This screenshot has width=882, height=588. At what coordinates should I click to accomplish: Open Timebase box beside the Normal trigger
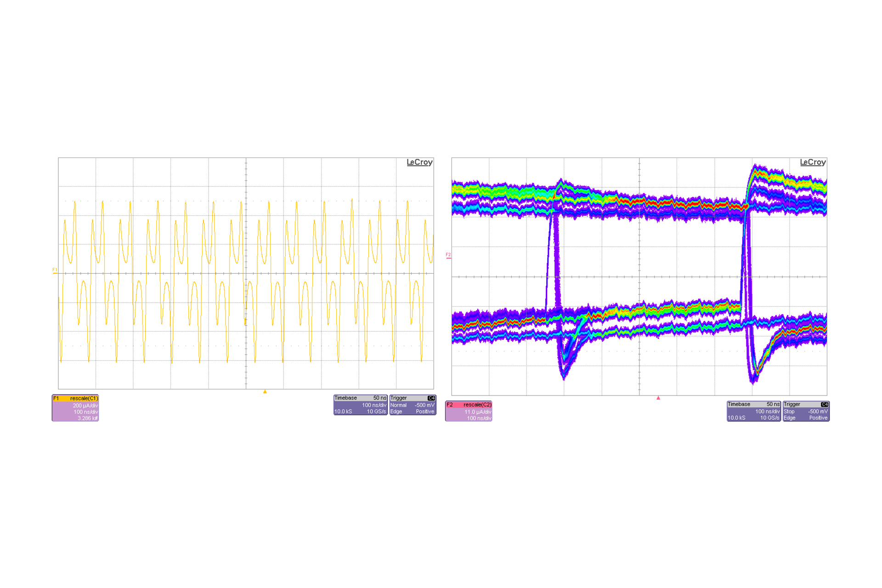pyautogui.click(x=360, y=405)
